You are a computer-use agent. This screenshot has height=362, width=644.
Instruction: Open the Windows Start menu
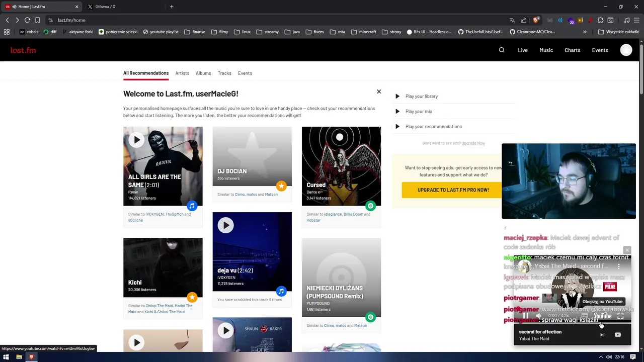[x=7, y=357]
